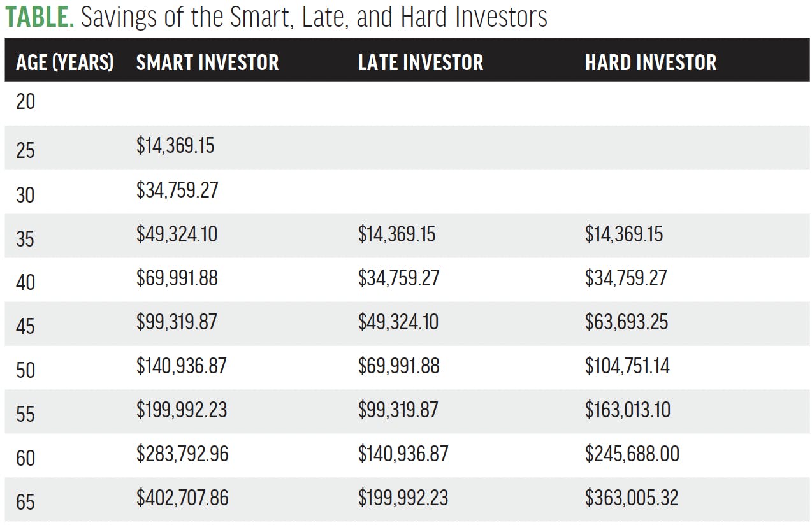
Task: Click the $363,005.32 cell at age 65
Action: (x=631, y=498)
